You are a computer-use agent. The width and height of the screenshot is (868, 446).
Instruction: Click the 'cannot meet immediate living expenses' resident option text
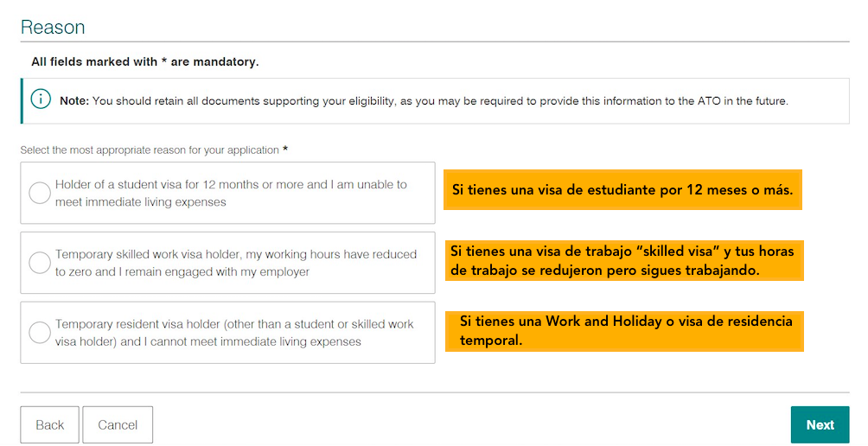point(234,333)
